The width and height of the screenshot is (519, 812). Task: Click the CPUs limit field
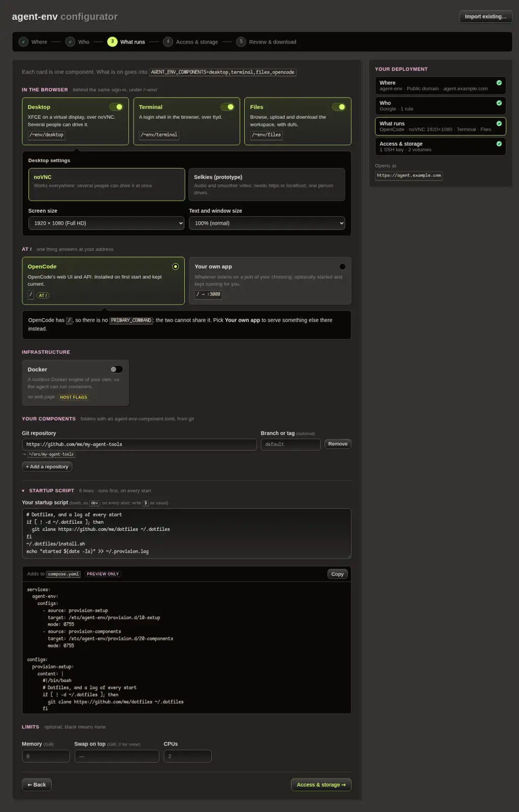tap(187, 756)
